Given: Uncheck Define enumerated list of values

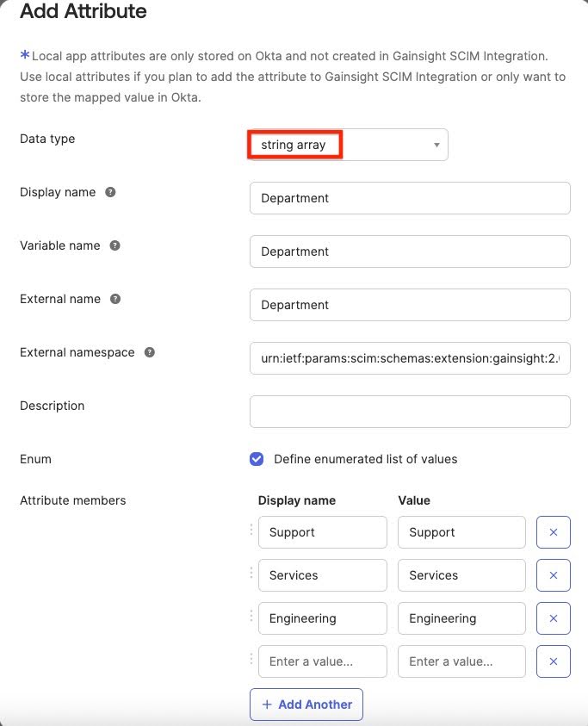Looking at the screenshot, I should pos(257,459).
